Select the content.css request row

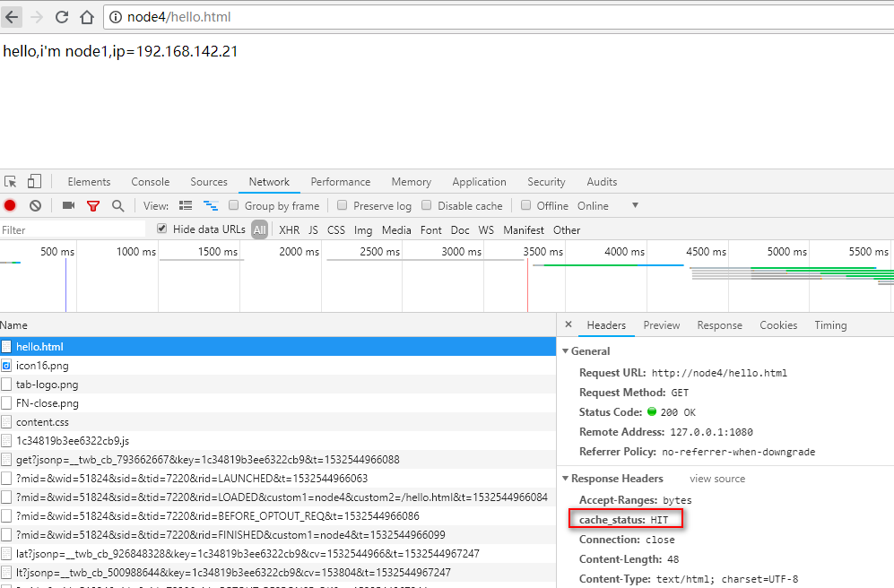tap(278, 421)
